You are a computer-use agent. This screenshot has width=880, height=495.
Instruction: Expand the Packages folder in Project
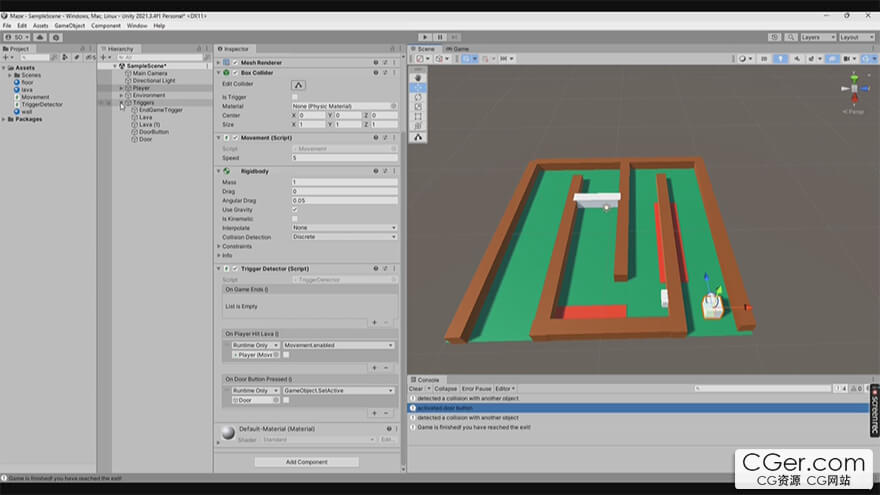[4, 120]
